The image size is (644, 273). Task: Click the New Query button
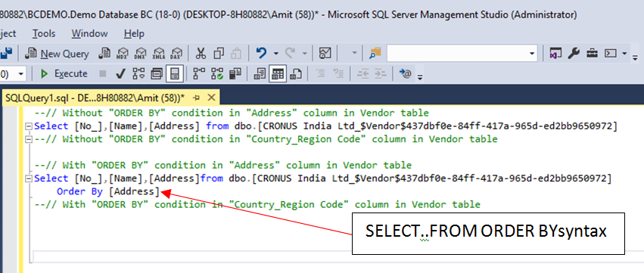coord(58,54)
